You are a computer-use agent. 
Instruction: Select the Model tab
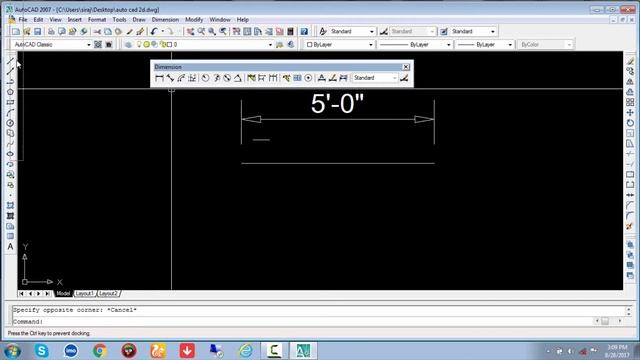coord(63,293)
